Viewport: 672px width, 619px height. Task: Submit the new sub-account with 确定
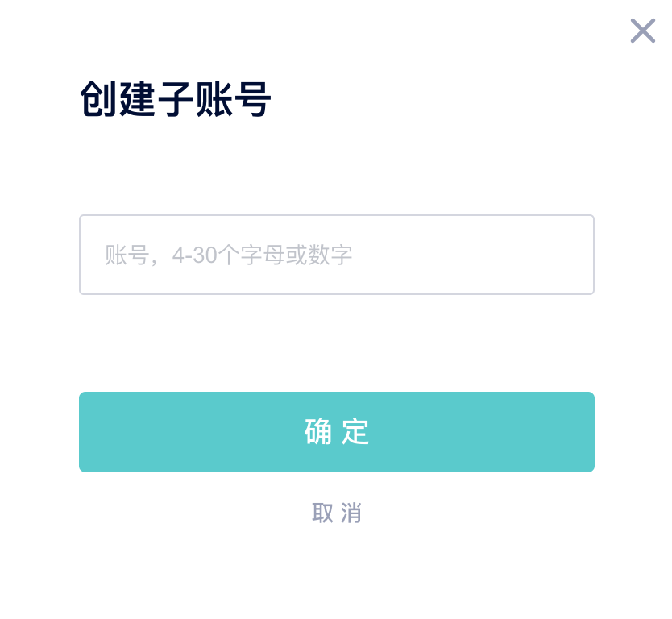coord(337,432)
